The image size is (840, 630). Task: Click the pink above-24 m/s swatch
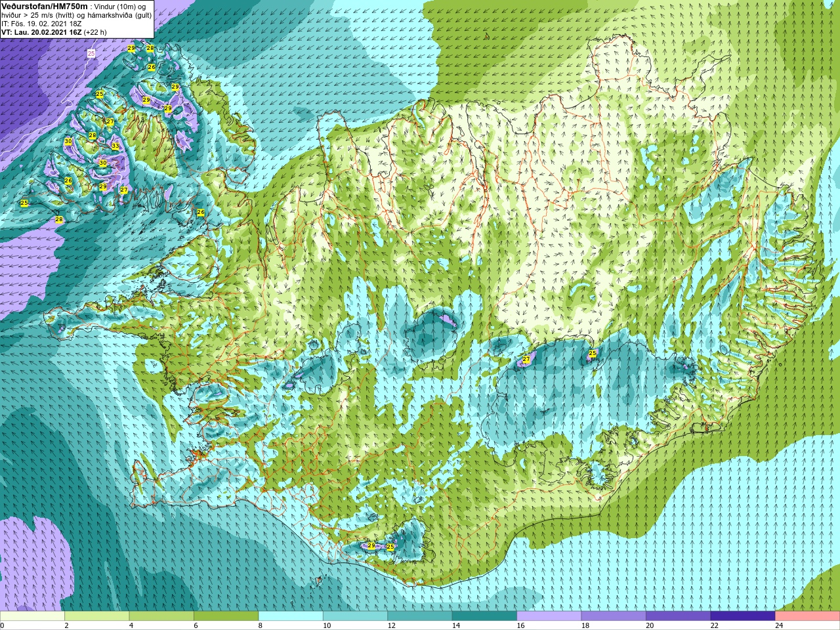point(807,616)
